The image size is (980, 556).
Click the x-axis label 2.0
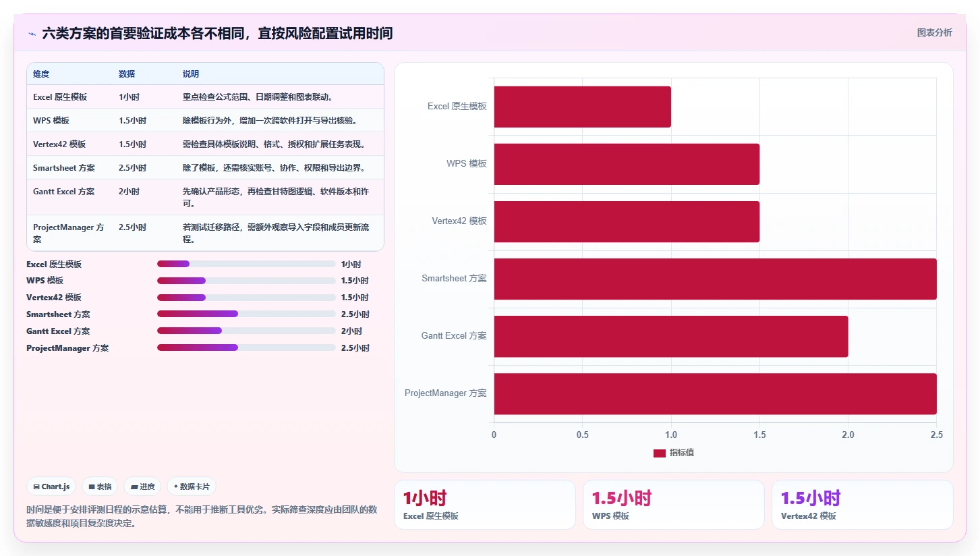click(x=848, y=435)
